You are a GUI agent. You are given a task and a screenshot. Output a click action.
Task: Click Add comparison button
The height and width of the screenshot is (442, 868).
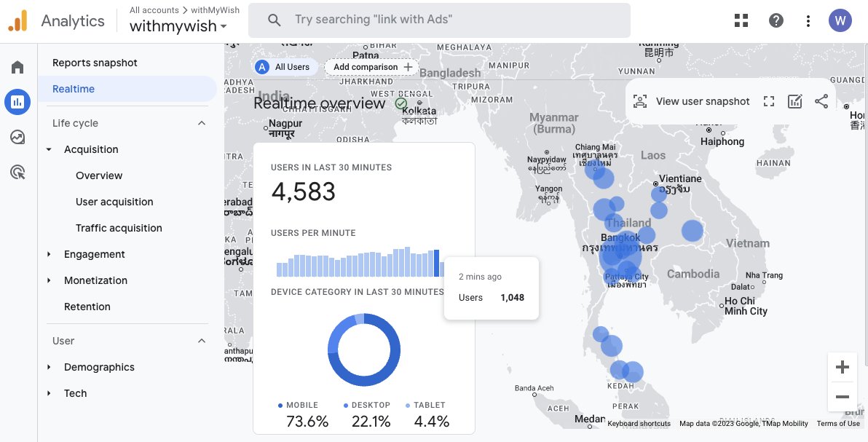[x=372, y=67]
